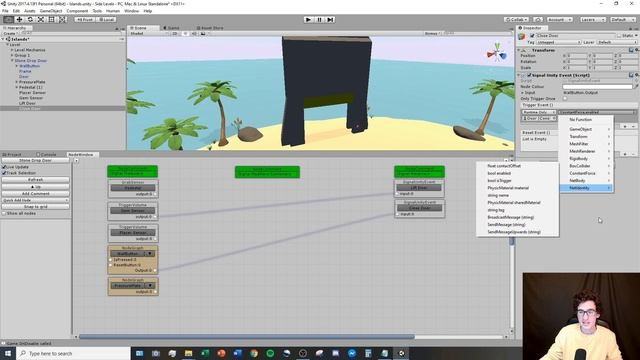The image size is (640, 360).
Task: Collapse Stone Drop Door in Hierarchy
Action: [x=12, y=60]
